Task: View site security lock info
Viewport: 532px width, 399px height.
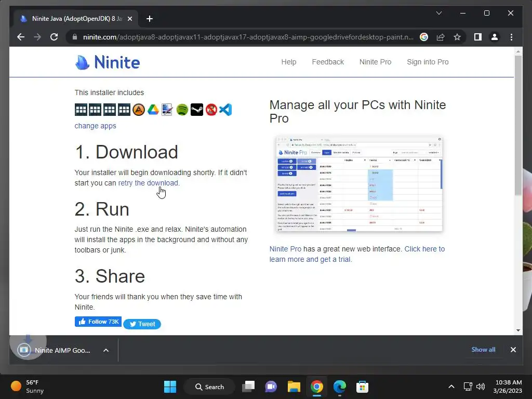Action: tap(75, 37)
